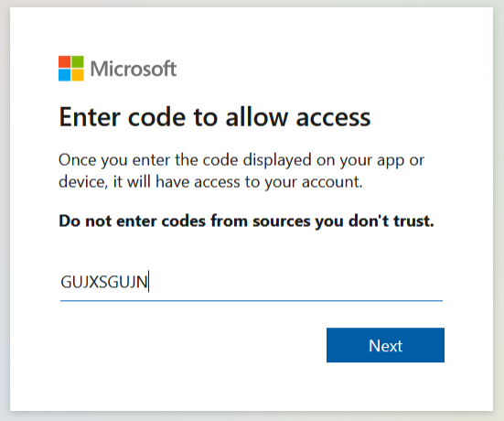Click the blue square in Microsoft logo
The image size is (504, 421).
(x=64, y=75)
